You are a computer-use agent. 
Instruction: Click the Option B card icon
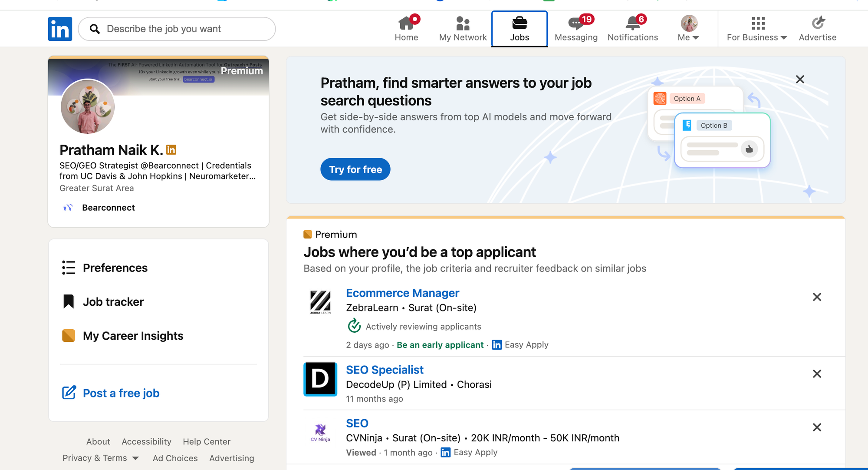pyautogui.click(x=687, y=125)
